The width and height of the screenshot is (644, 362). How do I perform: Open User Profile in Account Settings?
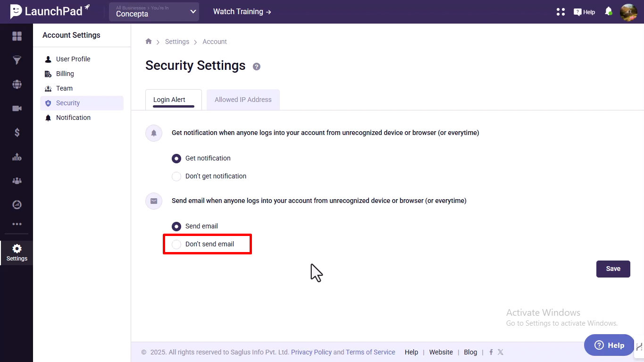[x=82, y=59]
